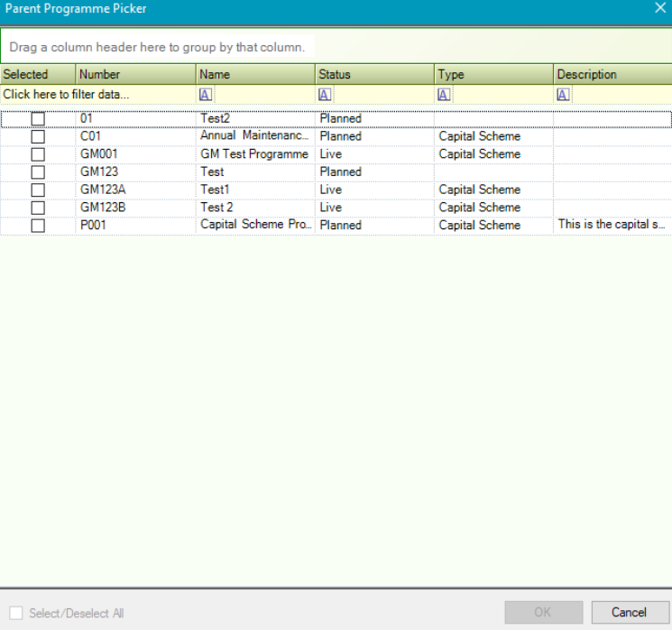Check the box for GM001 row
This screenshot has height=630, width=672.
tap(38, 154)
